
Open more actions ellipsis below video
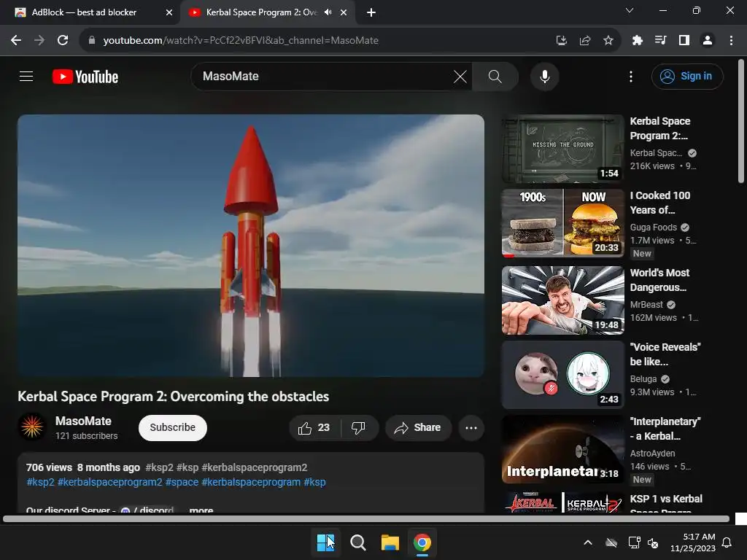(x=471, y=427)
